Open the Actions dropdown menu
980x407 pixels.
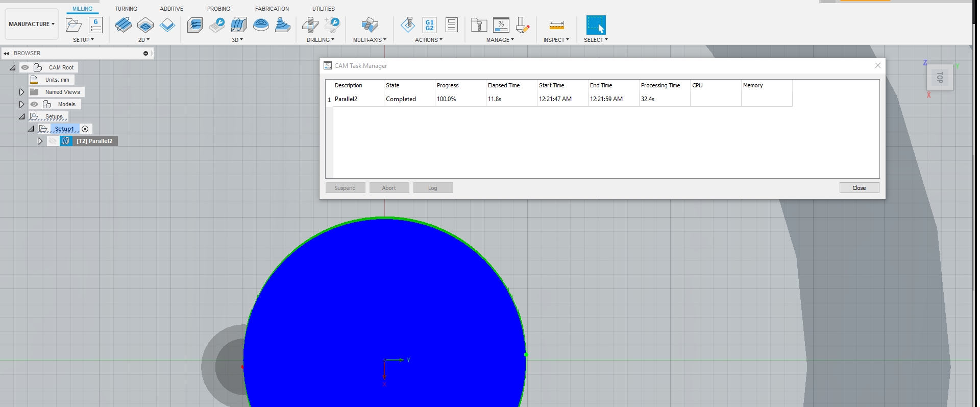[x=429, y=40]
